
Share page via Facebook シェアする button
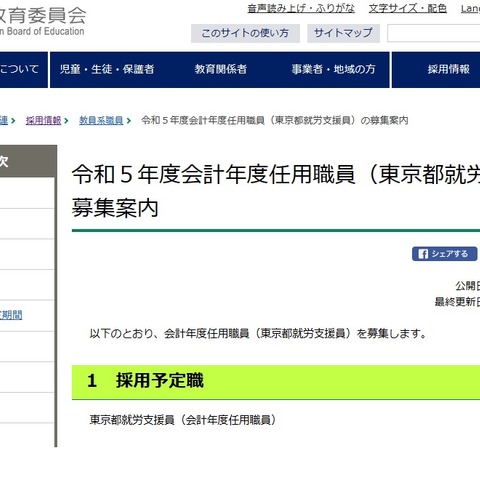point(444,254)
